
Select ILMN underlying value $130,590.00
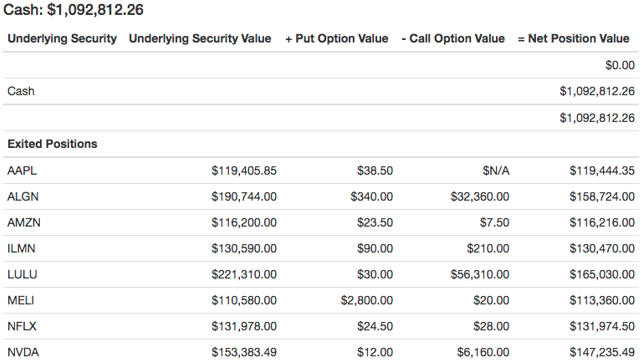tap(244, 249)
